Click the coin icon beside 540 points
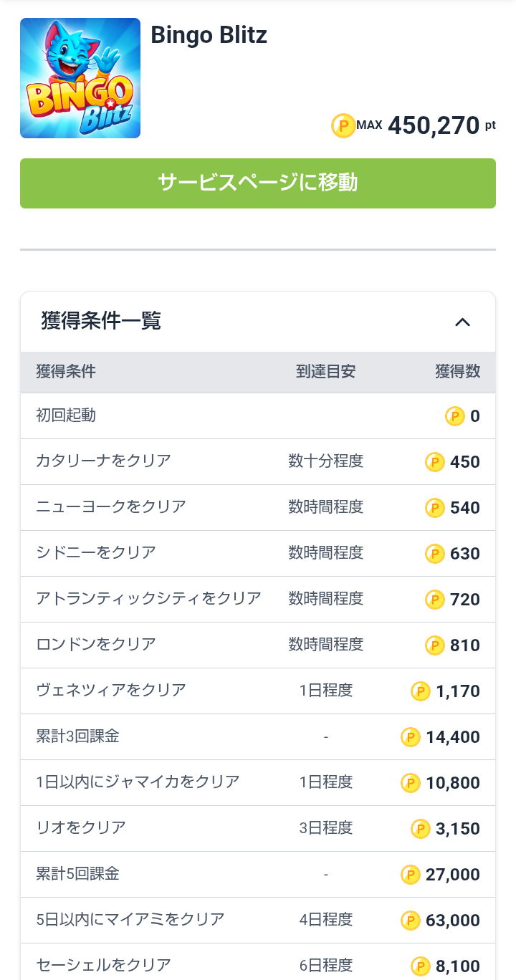Image resolution: width=516 pixels, height=980 pixels. point(435,508)
